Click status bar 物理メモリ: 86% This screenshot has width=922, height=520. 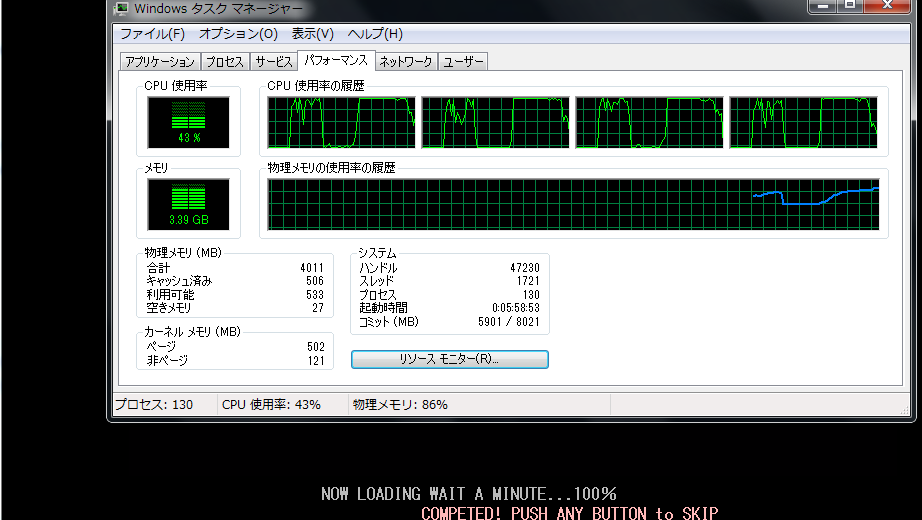pyautogui.click(x=400, y=405)
